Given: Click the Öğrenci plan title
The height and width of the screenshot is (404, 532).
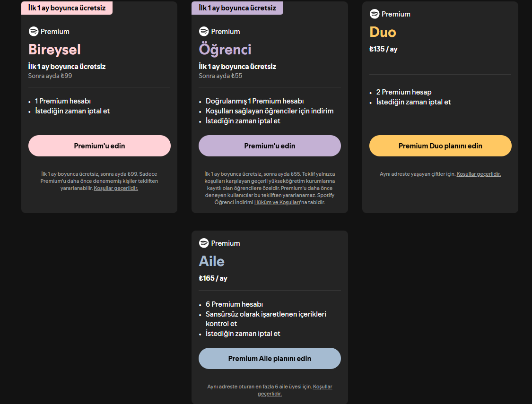Looking at the screenshot, I should (x=225, y=50).
